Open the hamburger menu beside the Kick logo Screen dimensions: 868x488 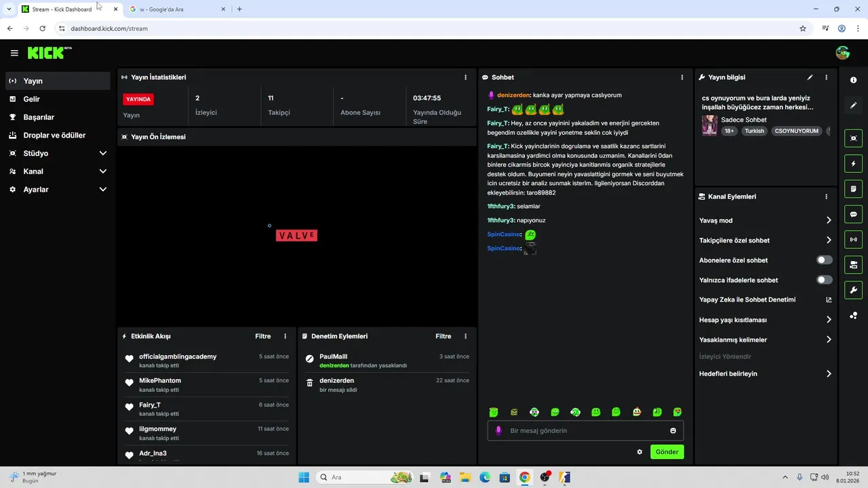(14, 53)
